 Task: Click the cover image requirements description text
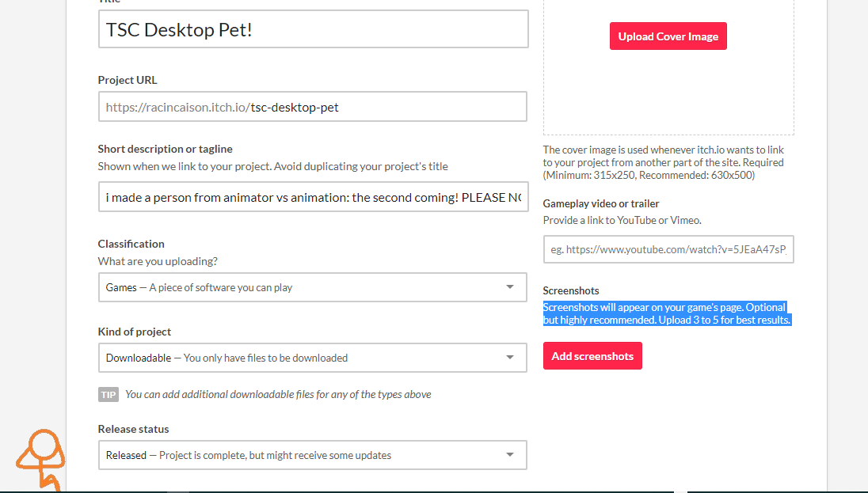664,163
